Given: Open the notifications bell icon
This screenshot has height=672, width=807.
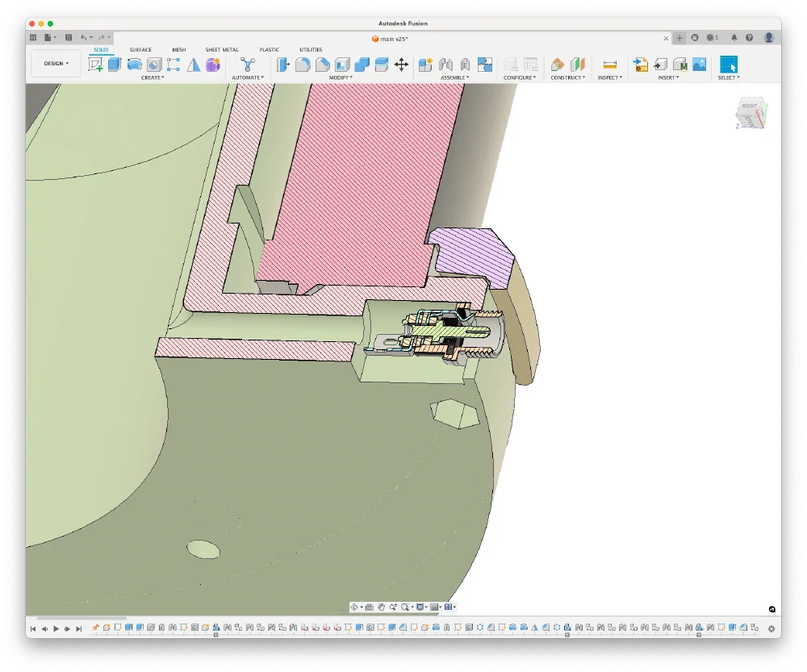Looking at the screenshot, I should click(x=734, y=37).
